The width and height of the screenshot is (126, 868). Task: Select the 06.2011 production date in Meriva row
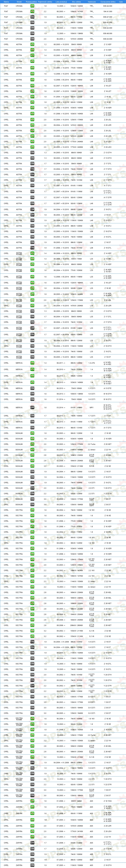[x=61, y=363]
